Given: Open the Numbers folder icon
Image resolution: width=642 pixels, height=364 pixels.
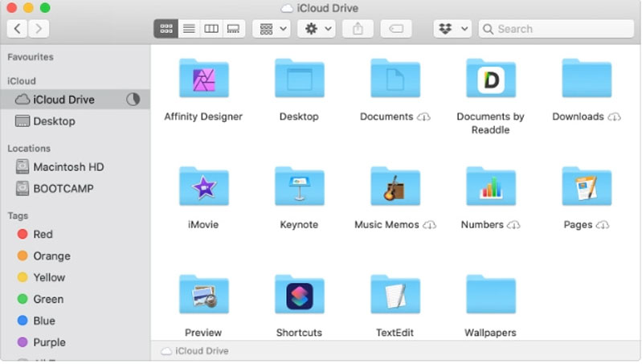Looking at the screenshot, I should pyautogui.click(x=490, y=186).
